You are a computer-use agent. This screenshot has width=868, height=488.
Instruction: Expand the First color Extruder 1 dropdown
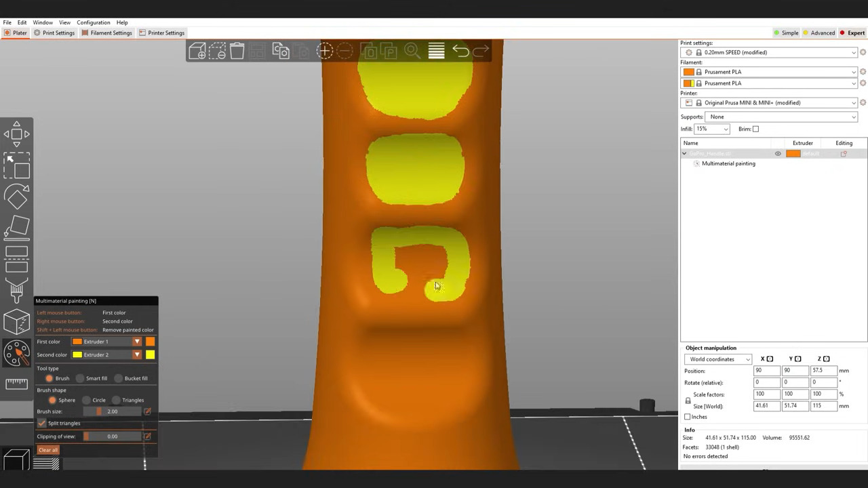[x=136, y=342]
